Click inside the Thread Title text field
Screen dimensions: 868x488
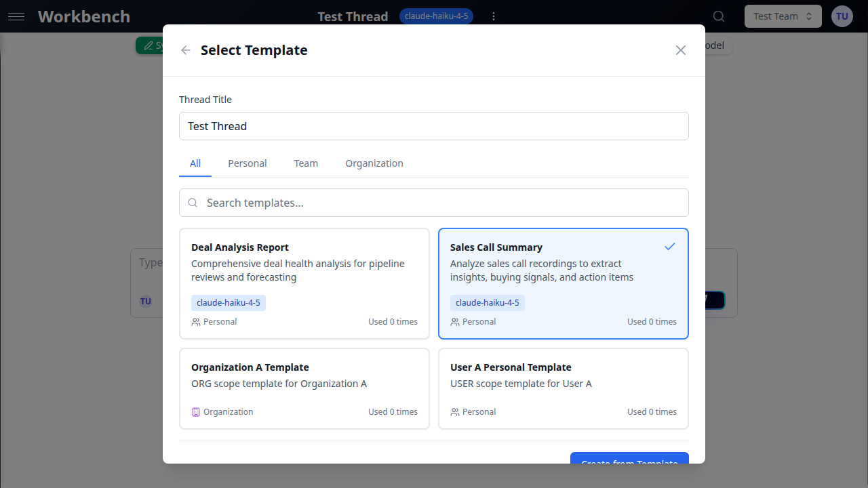point(434,126)
